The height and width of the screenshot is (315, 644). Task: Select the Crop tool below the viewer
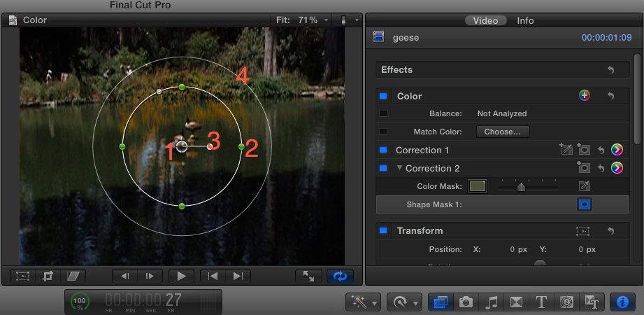[48, 276]
